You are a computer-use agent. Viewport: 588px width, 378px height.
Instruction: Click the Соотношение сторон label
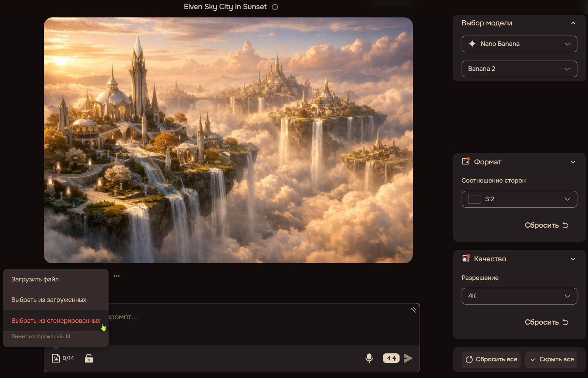(x=493, y=180)
